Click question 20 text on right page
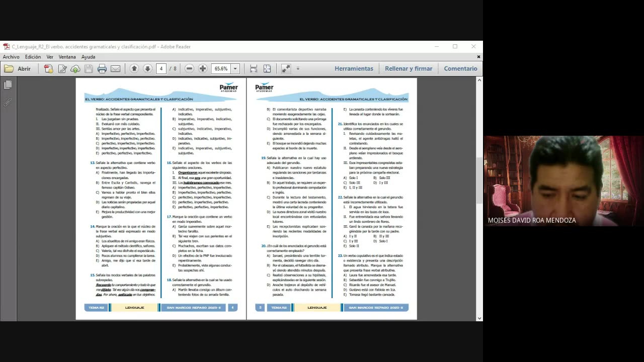The width and height of the screenshot is (644, 362). [293, 248]
